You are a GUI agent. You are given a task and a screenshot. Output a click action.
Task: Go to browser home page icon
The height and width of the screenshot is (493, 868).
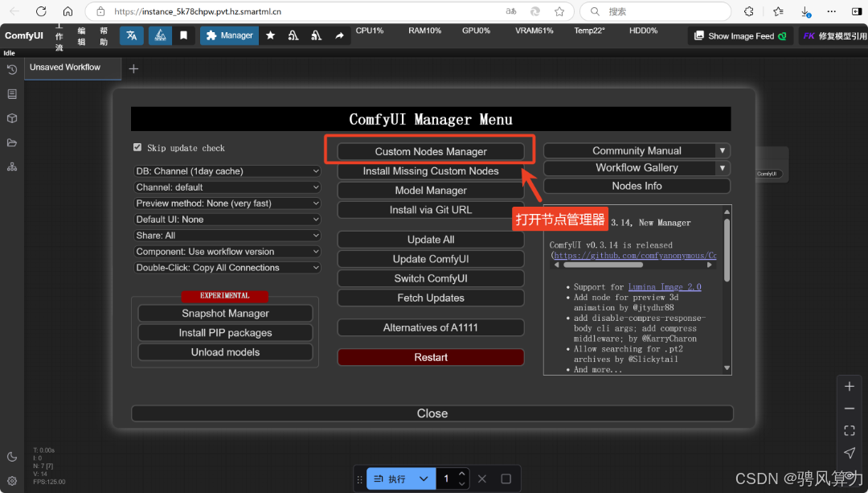[x=68, y=11]
